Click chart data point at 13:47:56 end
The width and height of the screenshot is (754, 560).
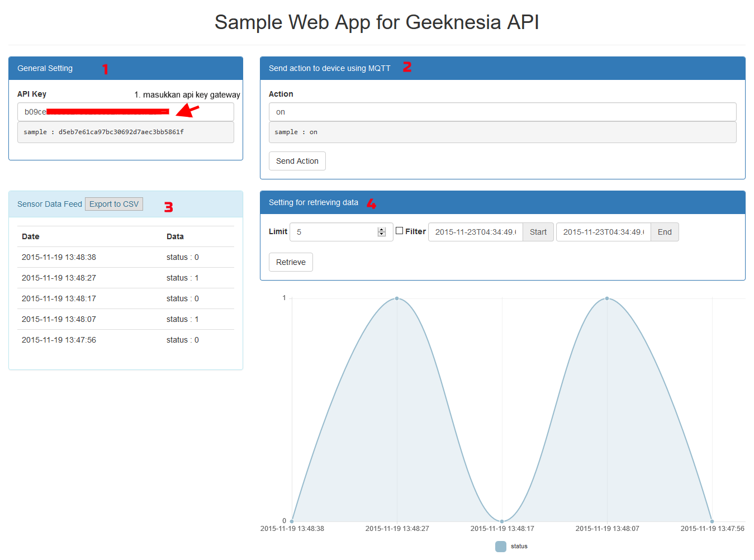(x=712, y=521)
